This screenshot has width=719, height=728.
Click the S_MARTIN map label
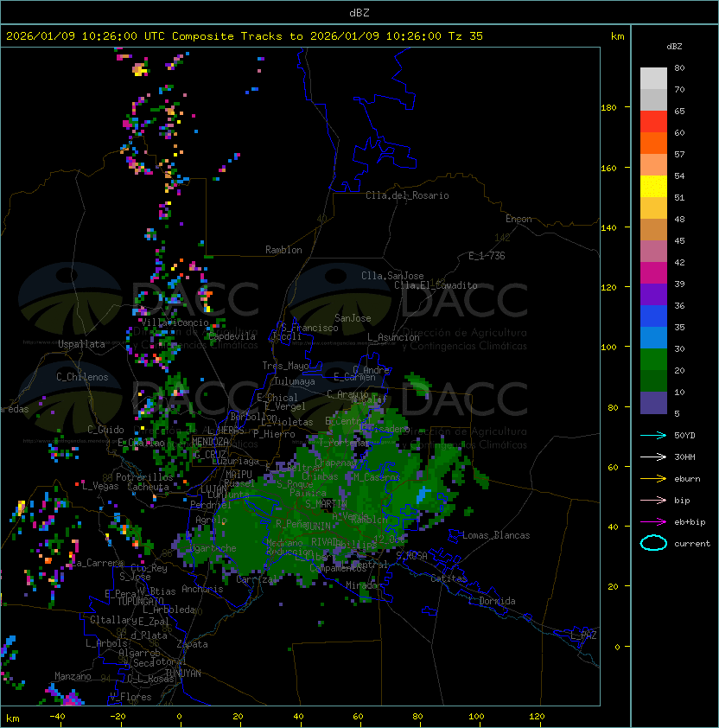click(x=326, y=504)
